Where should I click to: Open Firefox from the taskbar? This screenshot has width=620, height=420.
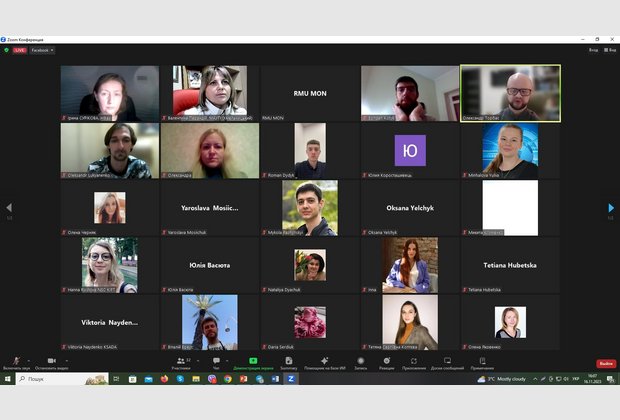pyautogui.click(x=164, y=379)
